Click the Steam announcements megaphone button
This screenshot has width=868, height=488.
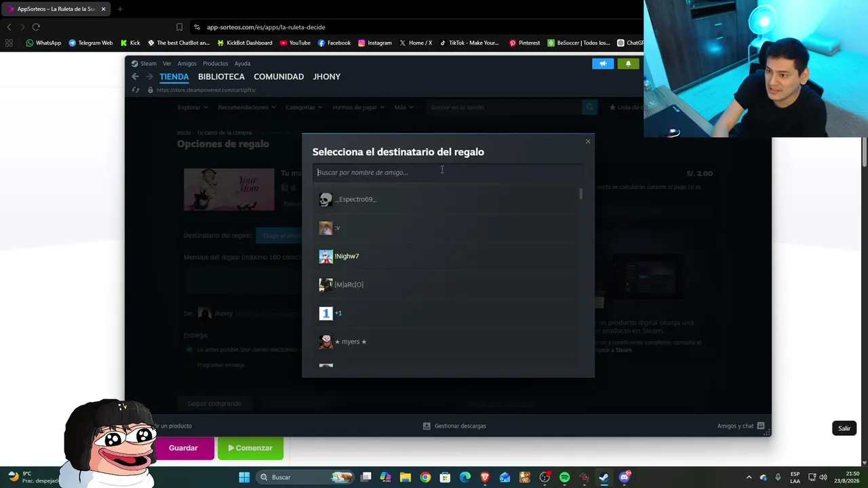[x=603, y=64]
